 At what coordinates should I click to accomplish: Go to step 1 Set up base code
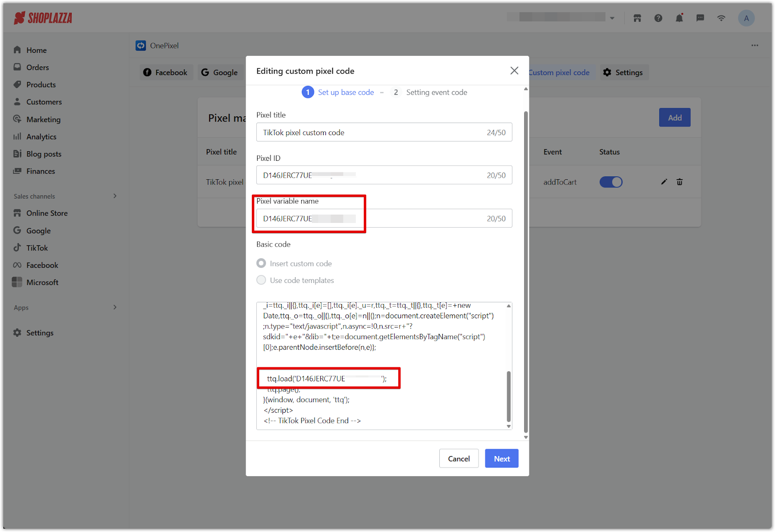point(338,93)
